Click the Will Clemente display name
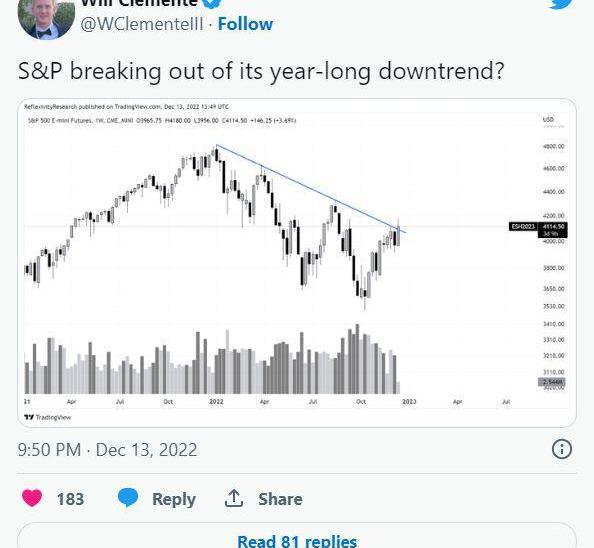 pyautogui.click(x=139, y=3)
